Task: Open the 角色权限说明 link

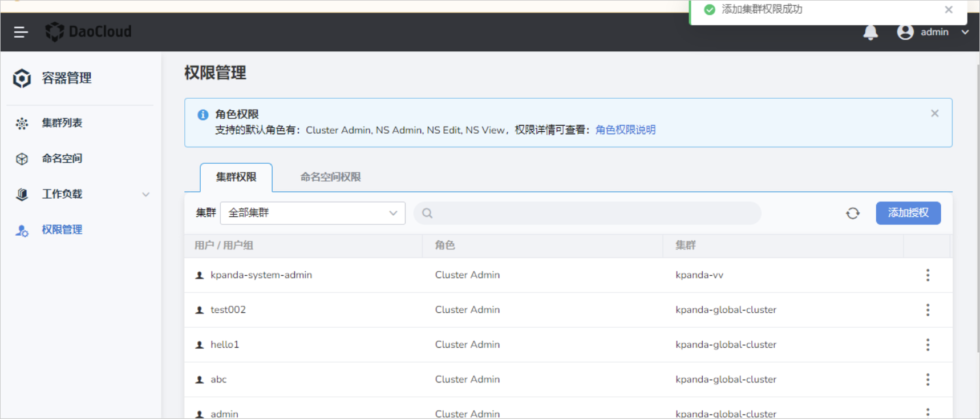Action: [x=625, y=130]
